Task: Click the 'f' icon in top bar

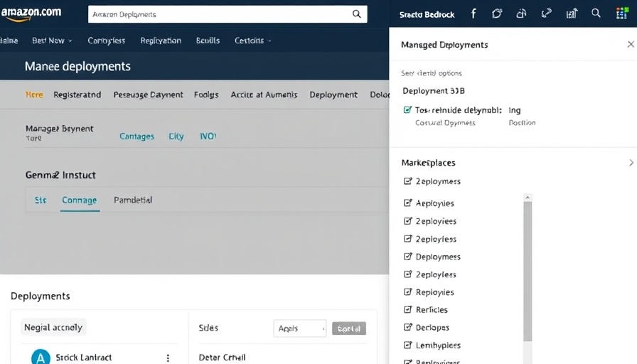Action: coord(473,14)
